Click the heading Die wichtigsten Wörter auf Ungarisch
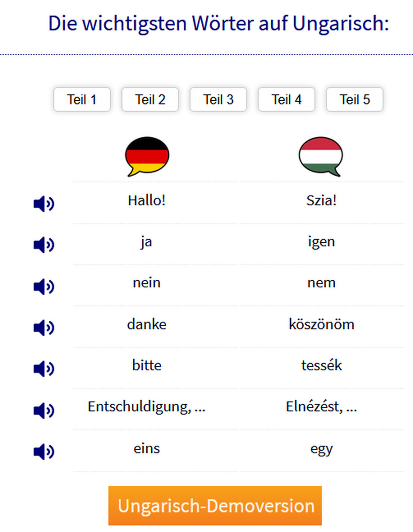 pos(218,23)
